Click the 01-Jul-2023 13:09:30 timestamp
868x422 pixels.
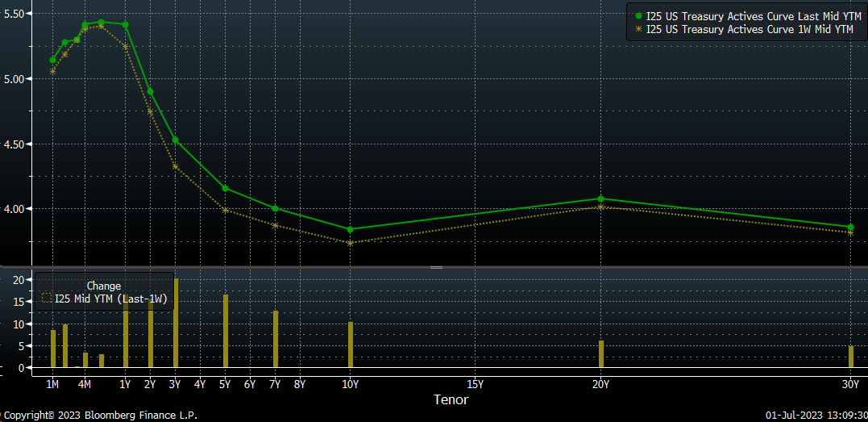[x=816, y=416]
